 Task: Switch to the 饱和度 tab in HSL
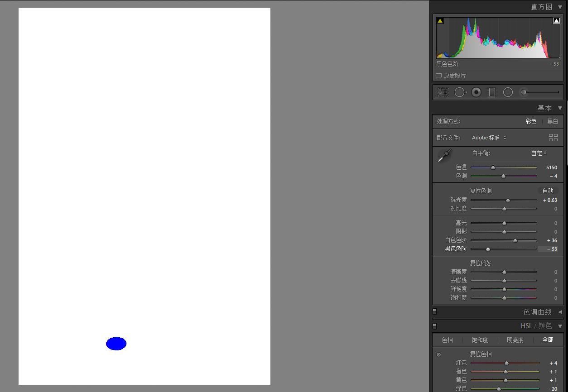coord(480,340)
